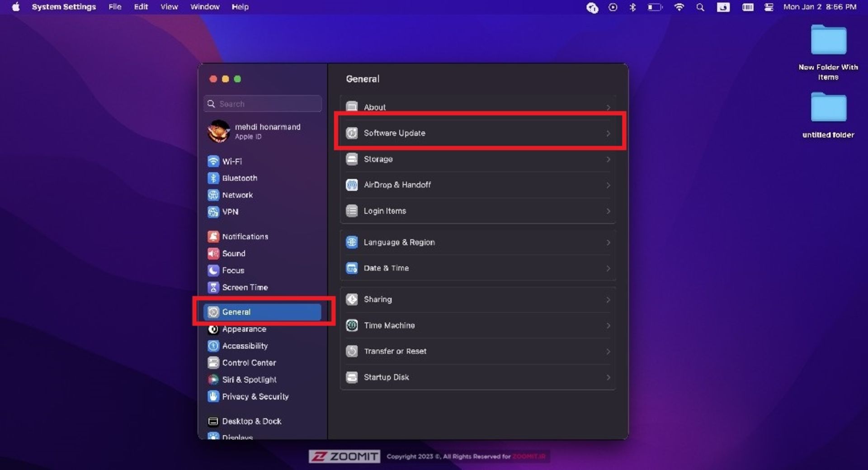868x470 pixels.
Task: Click the Screen Time hourglass icon
Action: click(x=213, y=287)
